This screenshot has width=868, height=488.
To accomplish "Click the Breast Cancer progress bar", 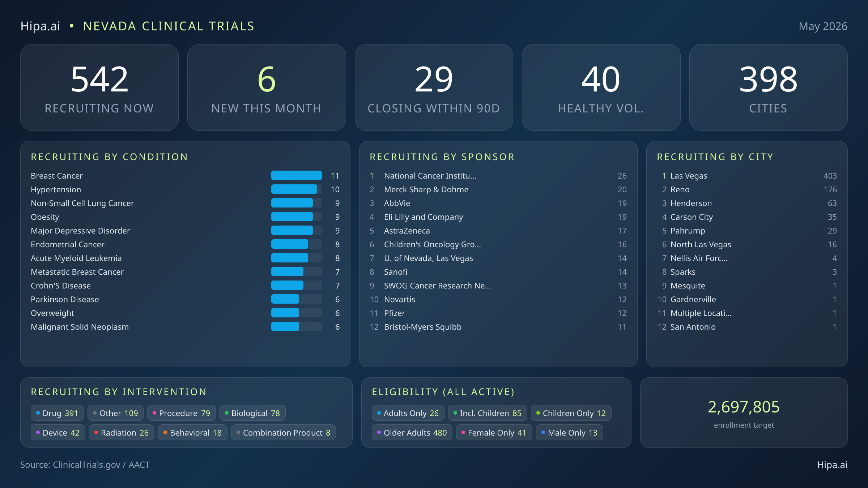I will (296, 175).
